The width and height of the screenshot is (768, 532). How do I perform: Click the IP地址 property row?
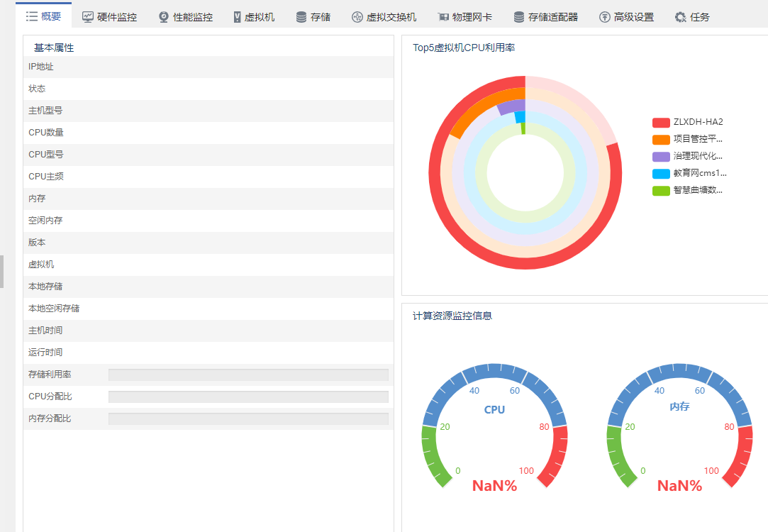[x=208, y=67]
